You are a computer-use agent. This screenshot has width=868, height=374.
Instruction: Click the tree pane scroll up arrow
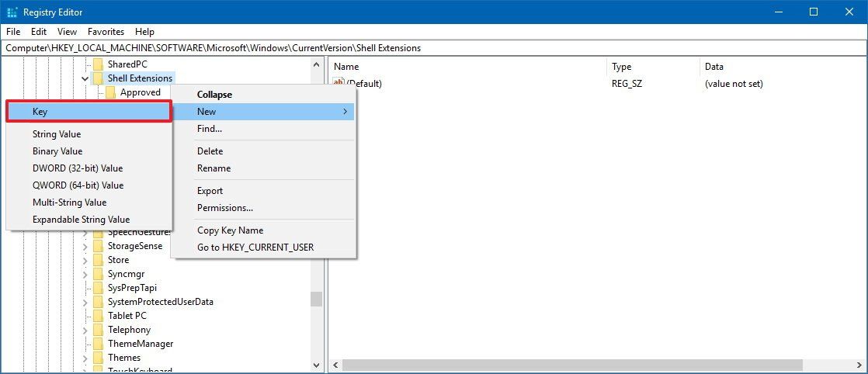pyautogui.click(x=317, y=64)
